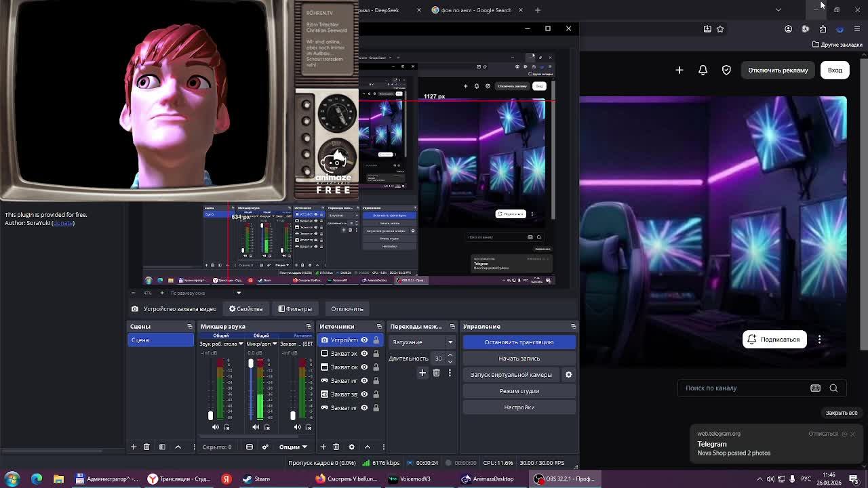Adjust the Микр/доп volume fader
This screenshot has width=868, height=488.
[x=251, y=364]
